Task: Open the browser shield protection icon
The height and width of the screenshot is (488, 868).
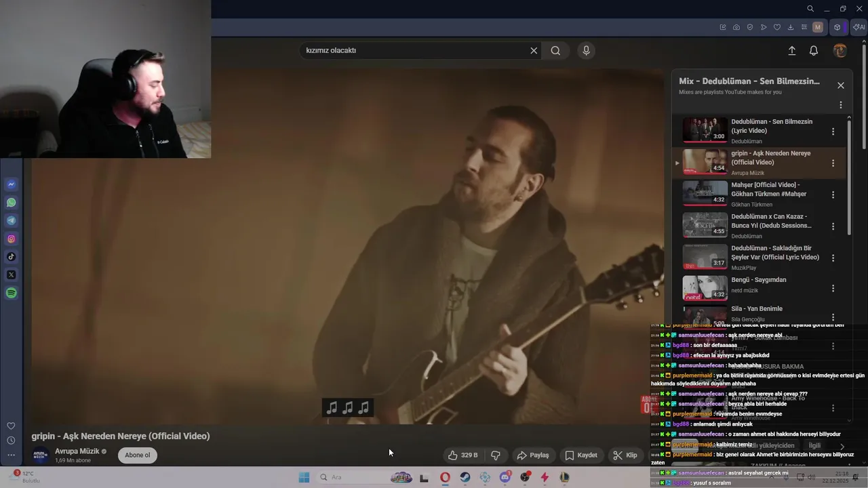Action: coord(750,27)
